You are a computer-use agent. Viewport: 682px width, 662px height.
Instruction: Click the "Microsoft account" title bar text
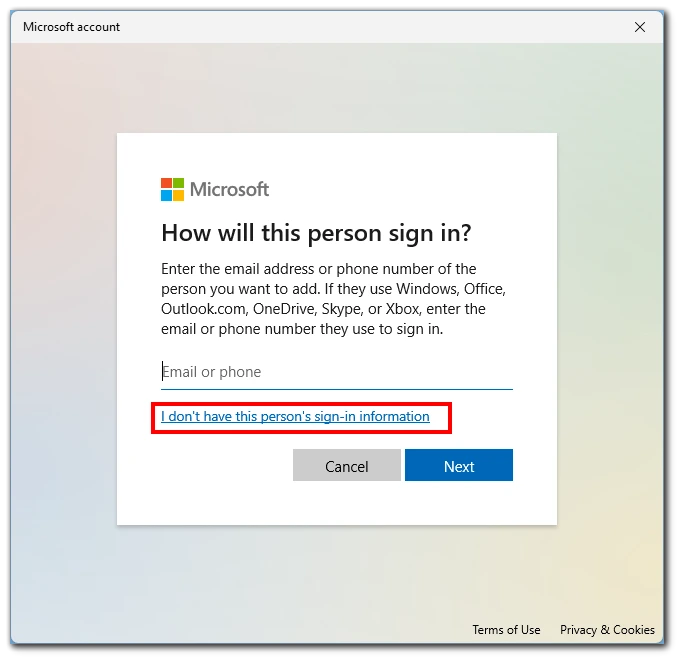coord(71,27)
